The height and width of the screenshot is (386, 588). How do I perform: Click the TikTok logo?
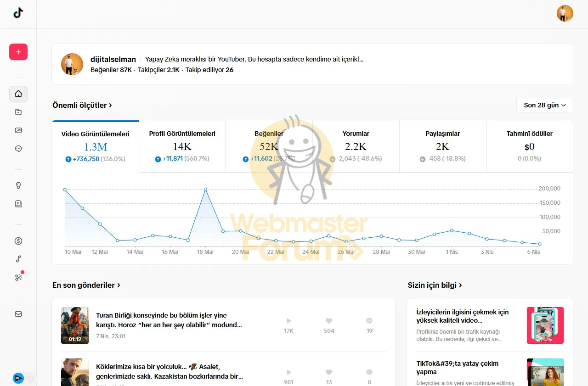pyautogui.click(x=18, y=13)
